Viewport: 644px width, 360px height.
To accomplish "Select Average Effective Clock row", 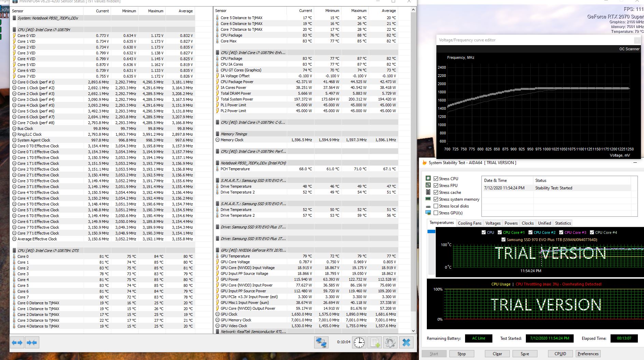I will click(102, 239).
